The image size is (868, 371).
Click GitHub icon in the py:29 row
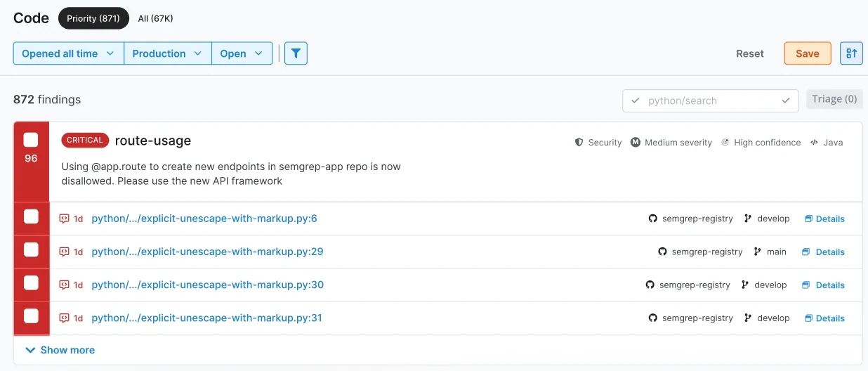click(662, 252)
